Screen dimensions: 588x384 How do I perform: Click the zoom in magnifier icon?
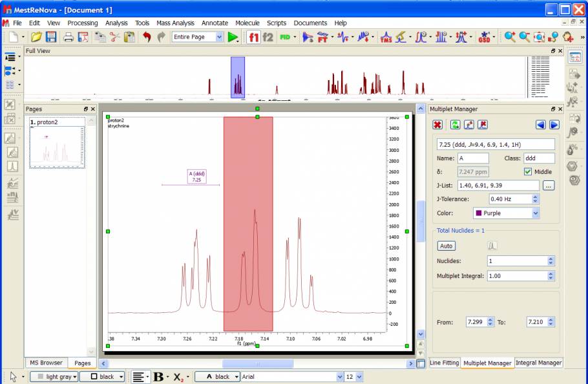click(x=510, y=37)
